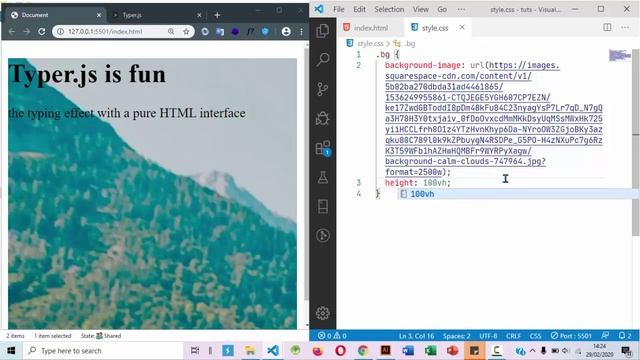This screenshot has height=360, width=640.
Task: Show hidden system tray icons
Action: (532, 351)
